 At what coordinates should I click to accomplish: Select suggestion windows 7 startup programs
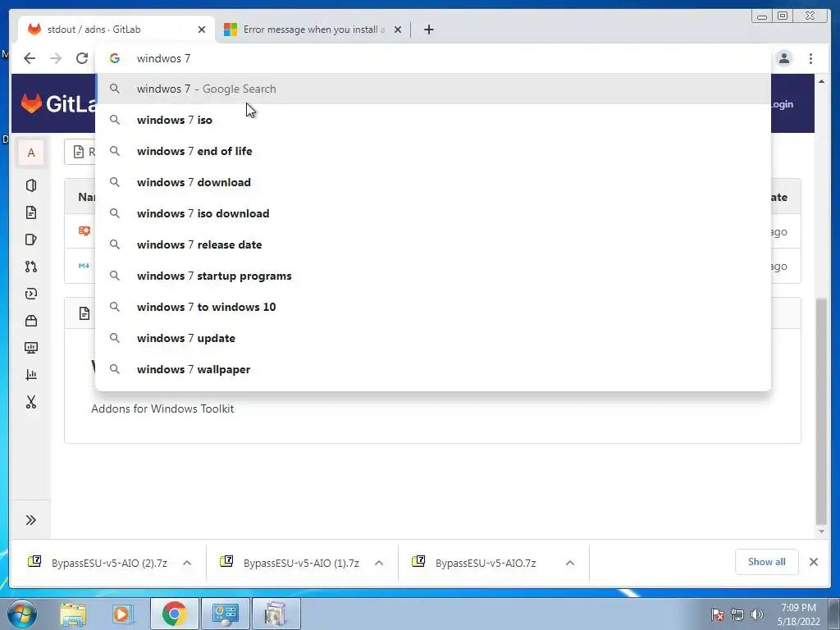[433, 276]
